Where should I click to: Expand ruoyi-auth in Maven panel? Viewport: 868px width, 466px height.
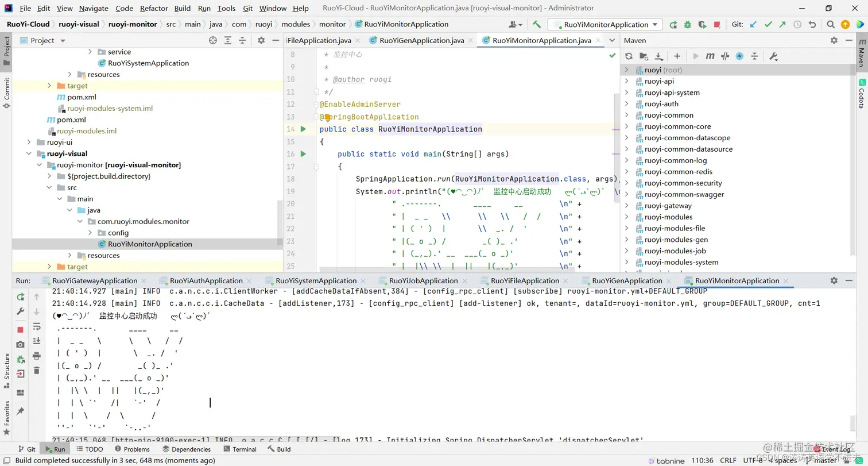point(627,104)
